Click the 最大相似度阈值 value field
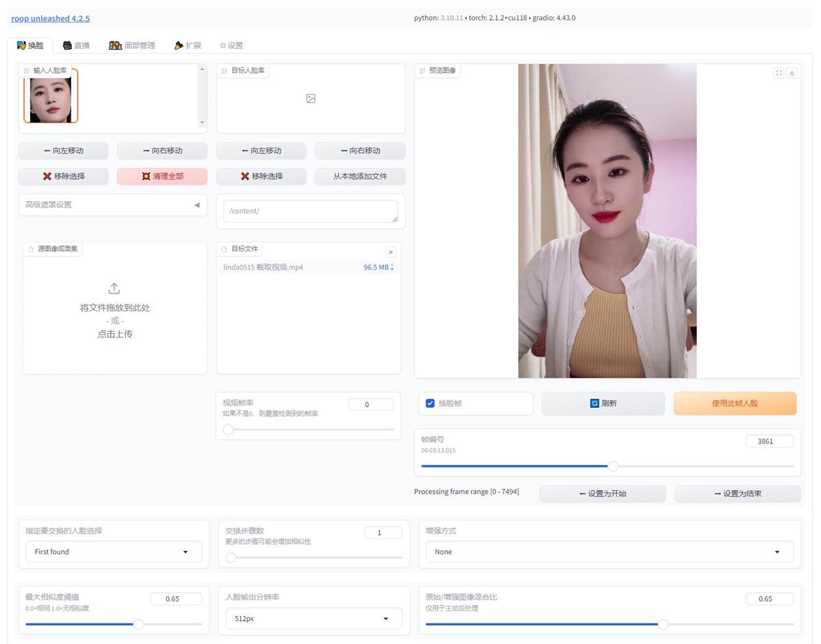 tap(176, 599)
